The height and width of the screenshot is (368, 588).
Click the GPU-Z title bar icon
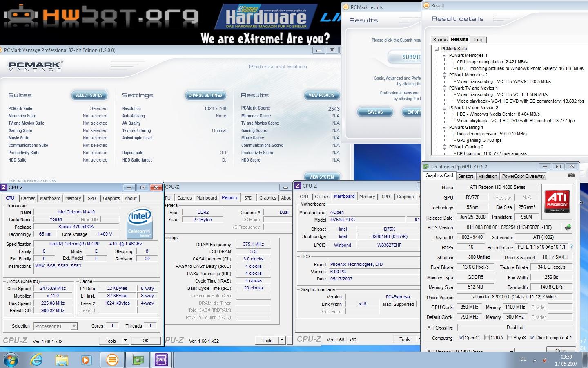[425, 166]
